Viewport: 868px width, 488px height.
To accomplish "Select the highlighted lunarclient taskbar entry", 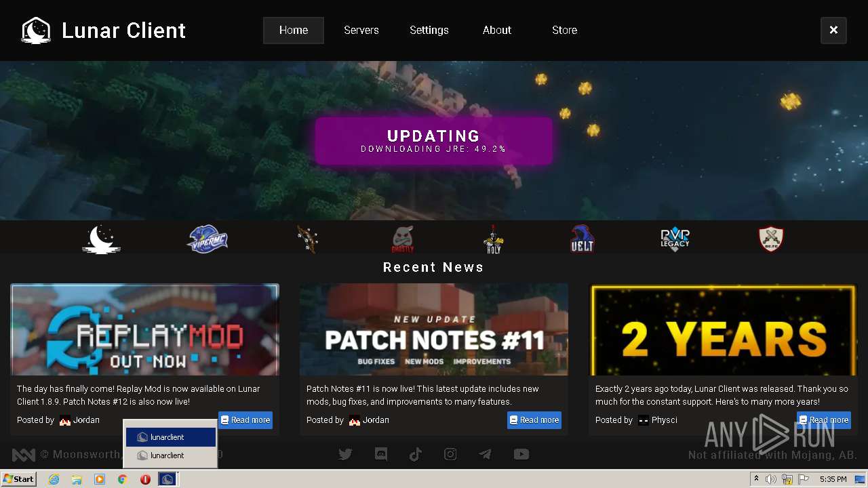I will tap(171, 437).
